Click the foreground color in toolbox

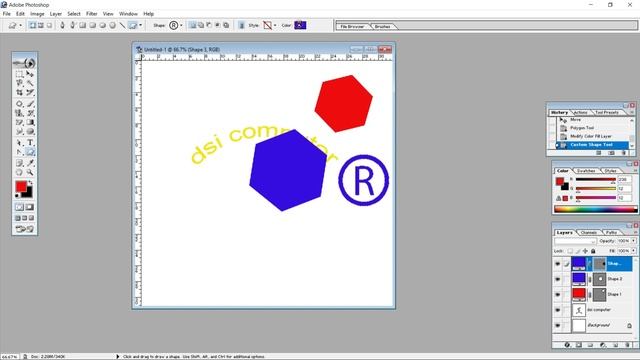(x=21, y=187)
